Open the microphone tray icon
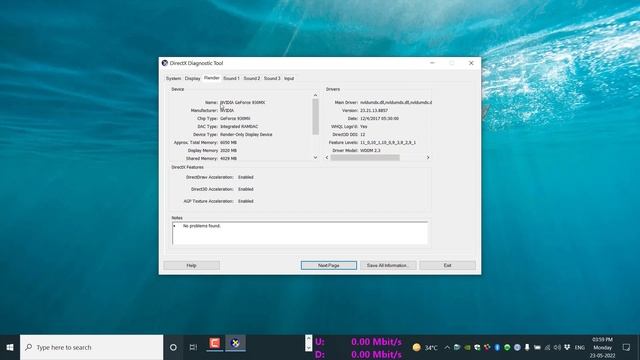Viewport: 640px width, 360px height. 527,347
